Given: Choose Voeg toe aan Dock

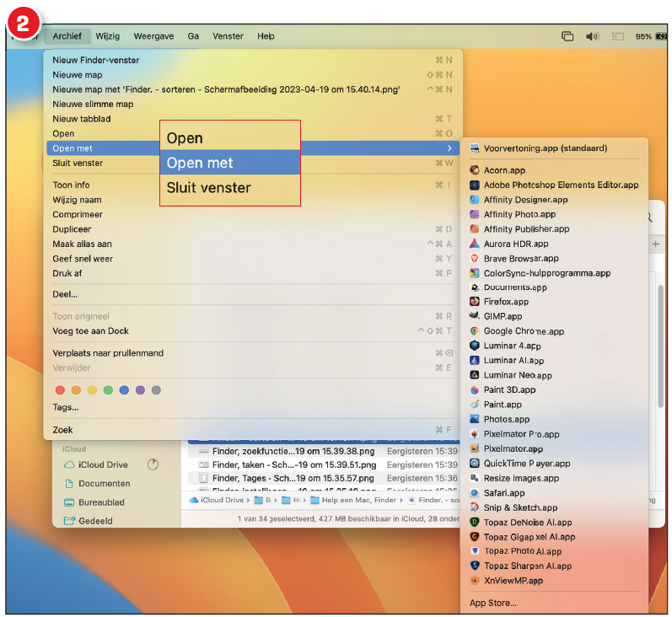Looking at the screenshot, I should point(253,330).
